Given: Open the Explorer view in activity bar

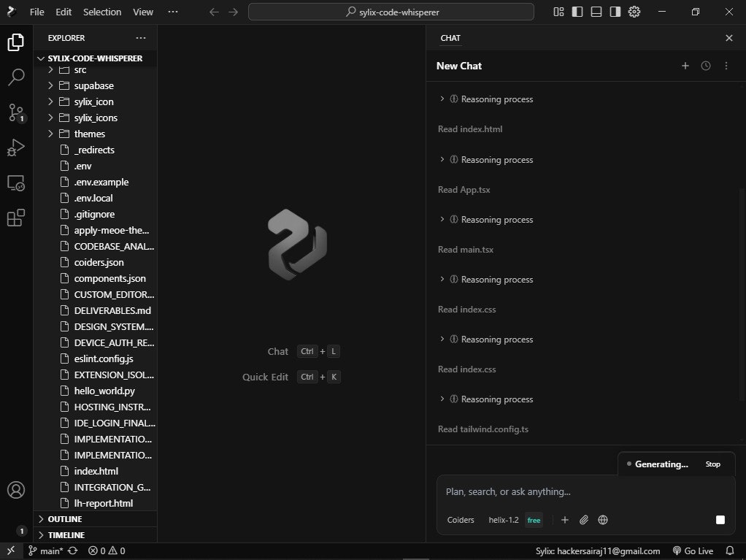Looking at the screenshot, I should click(x=16, y=42).
